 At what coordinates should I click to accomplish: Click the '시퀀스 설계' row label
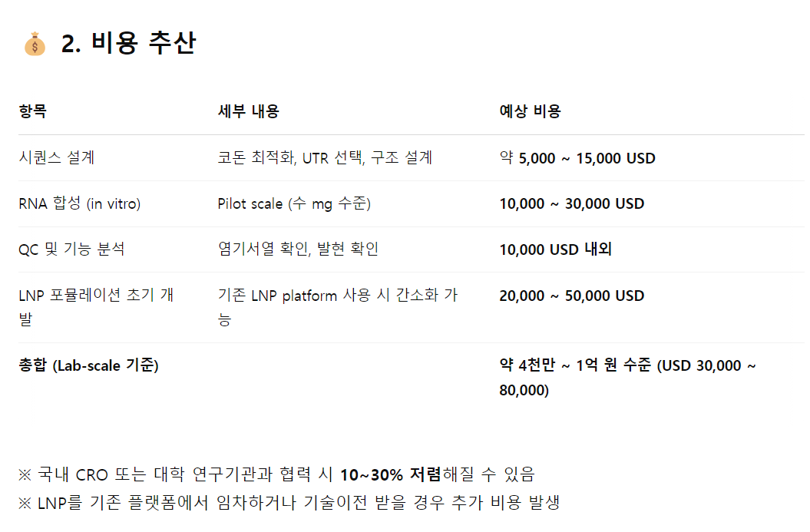(57, 157)
